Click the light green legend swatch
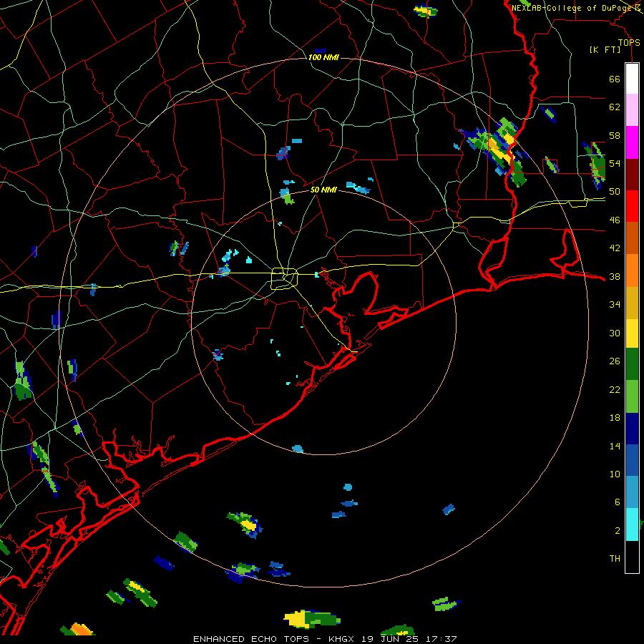644x644 pixels. click(632, 396)
